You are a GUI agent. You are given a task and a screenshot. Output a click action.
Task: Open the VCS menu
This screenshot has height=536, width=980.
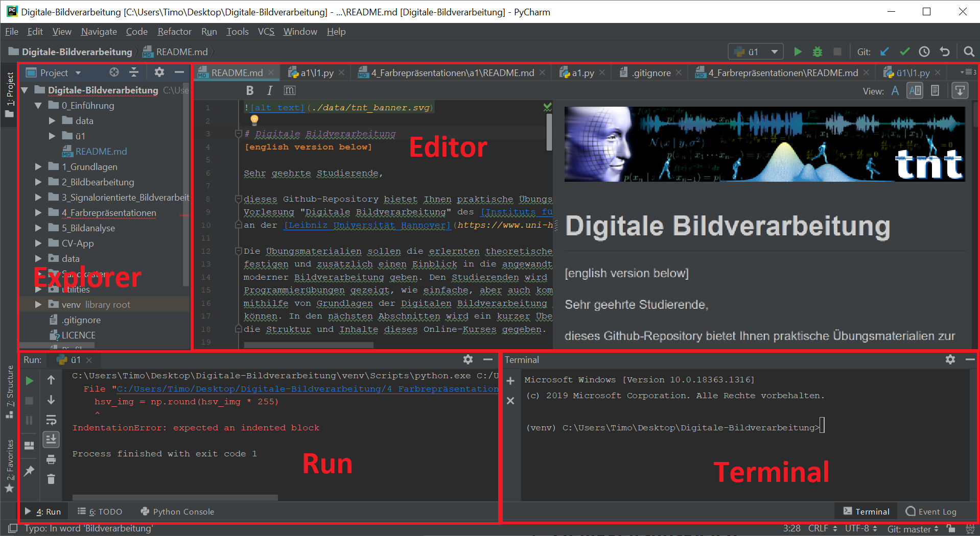[x=266, y=31]
